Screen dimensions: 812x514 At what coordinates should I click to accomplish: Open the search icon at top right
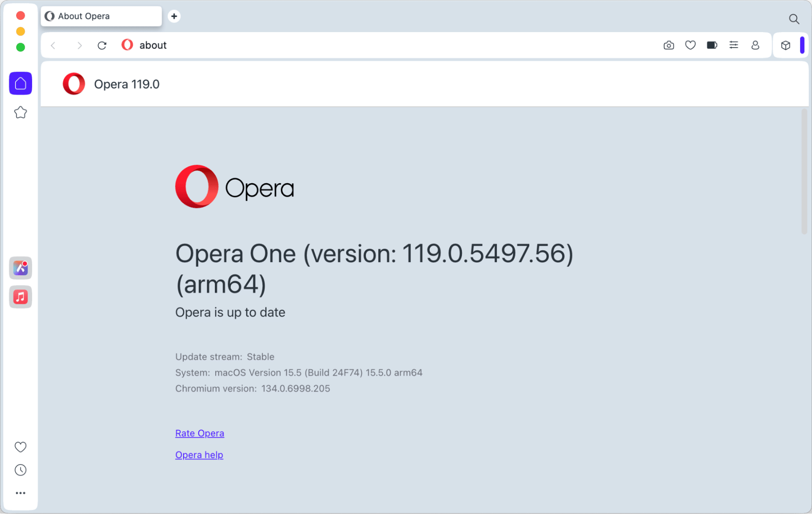(x=794, y=19)
